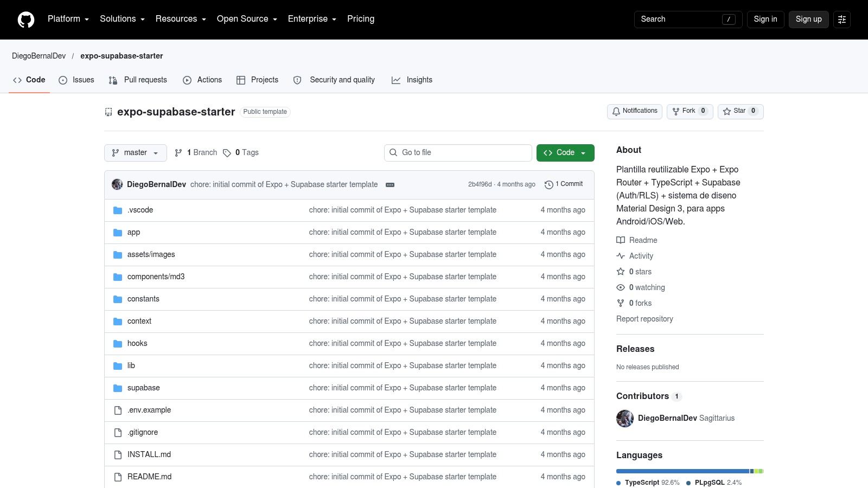Viewport: 868px width, 488px height.
Task: Expand the Resources menu
Action: [x=181, y=19]
